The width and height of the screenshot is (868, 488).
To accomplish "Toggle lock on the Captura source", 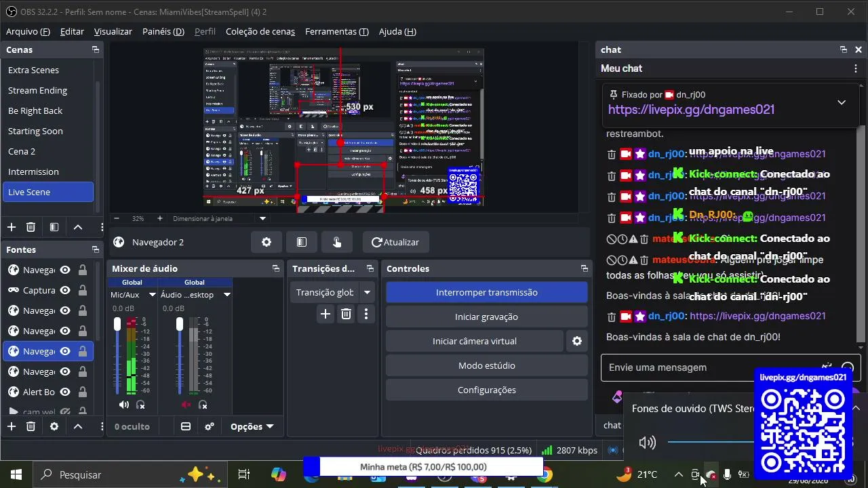I will pyautogui.click(x=82, y=290).
